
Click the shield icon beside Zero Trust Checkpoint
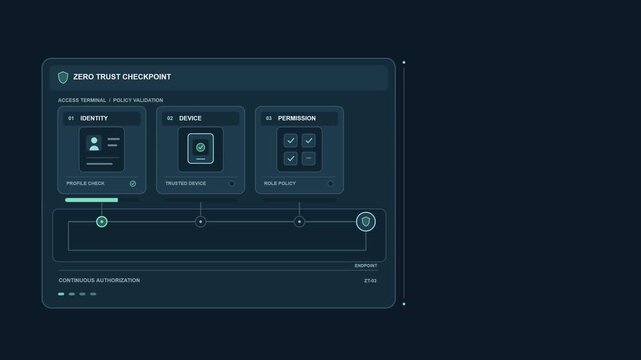[63, 77]
